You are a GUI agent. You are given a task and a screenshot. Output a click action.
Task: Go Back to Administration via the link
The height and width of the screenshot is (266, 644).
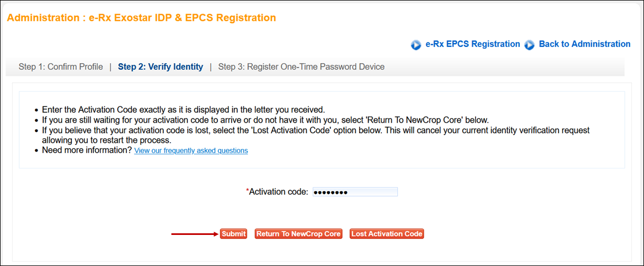pos(584,44)
